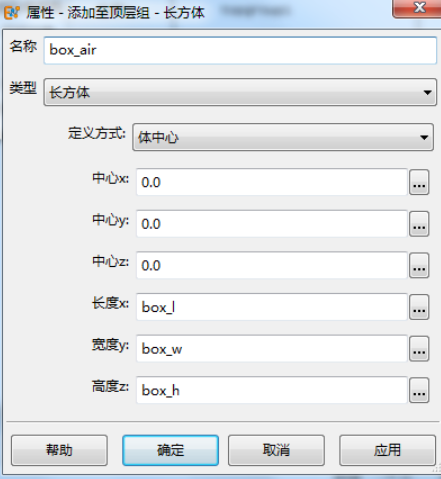
Task: Click the 高度z field containing box_h
Action: pos(272,390)
